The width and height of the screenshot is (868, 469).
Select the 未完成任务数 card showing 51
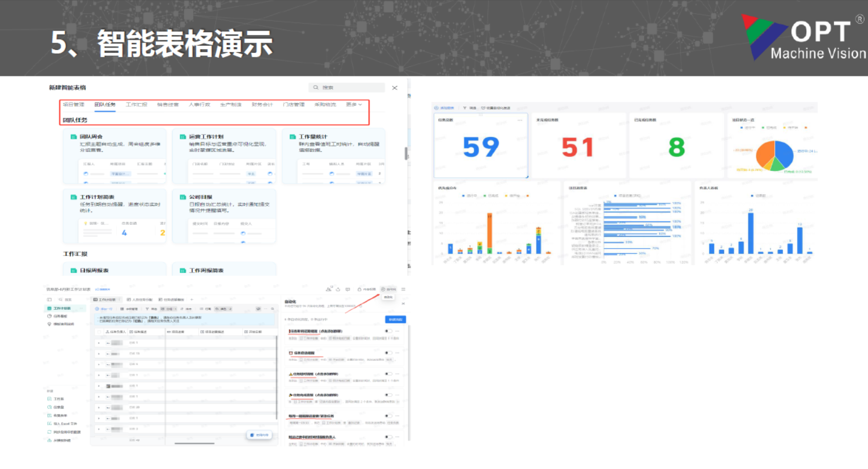(x=578, y=146)
